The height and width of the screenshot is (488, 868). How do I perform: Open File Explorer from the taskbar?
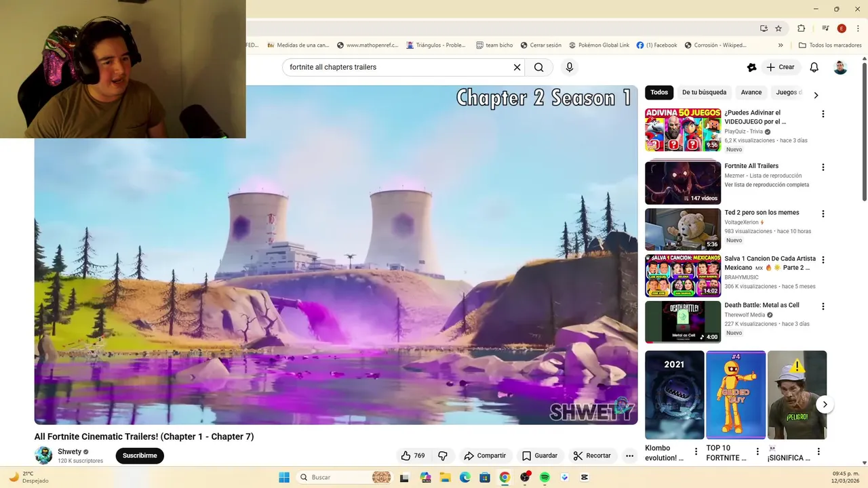[445, 477]
